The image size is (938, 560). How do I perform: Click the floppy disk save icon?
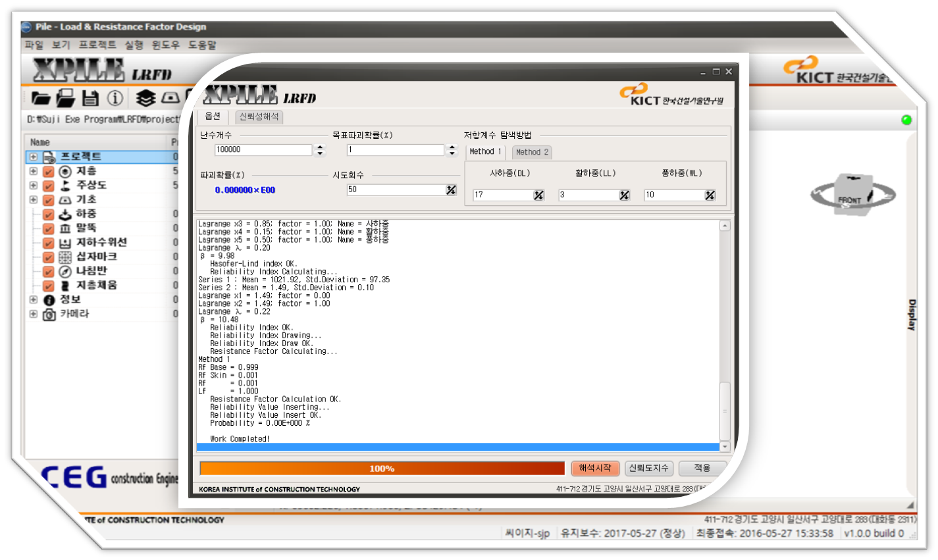pos(90,99)
